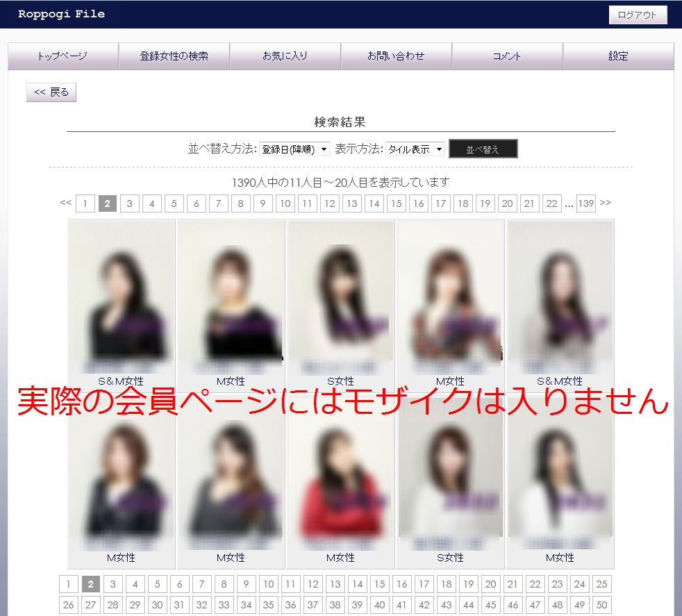682x616 pixels.
Task: Go to page 7 in bottom pagination
Action: (x=202, y=584)
